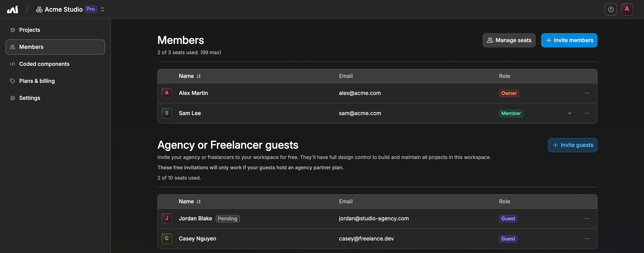Click Jordan Blake's Guest role badge
The height and width of the screenshot is (253, 644).
(508, 219)
